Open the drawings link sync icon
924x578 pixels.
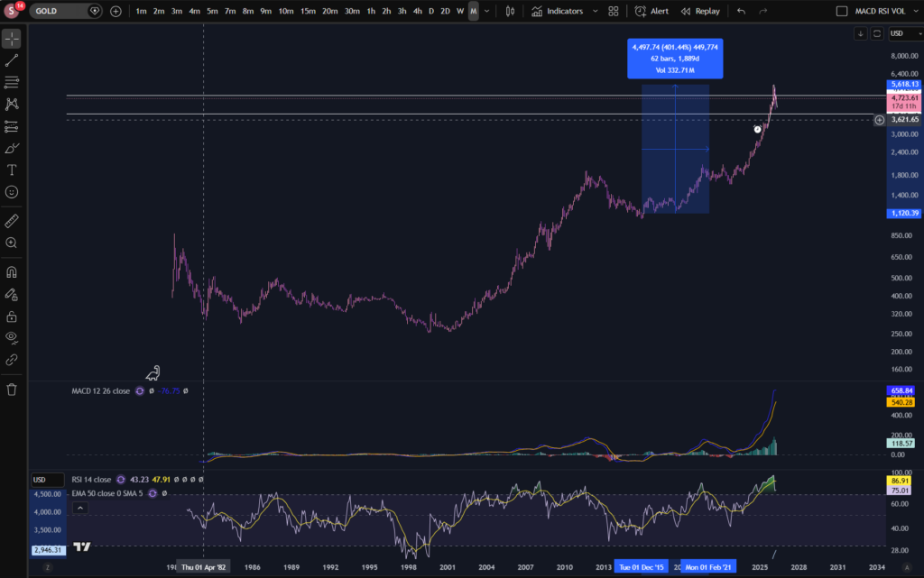coord(12,360)
